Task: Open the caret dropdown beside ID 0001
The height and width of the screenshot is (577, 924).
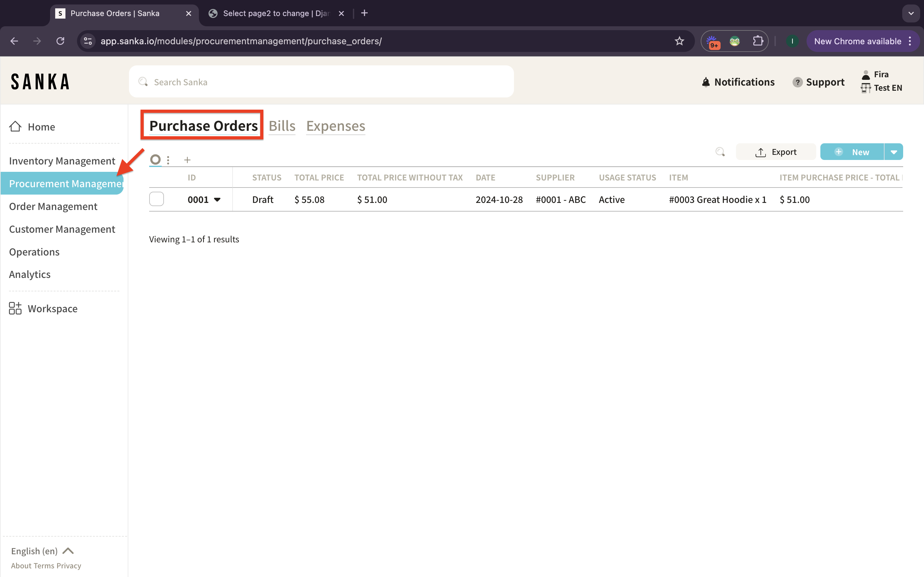Action: [x=217, y=200]
